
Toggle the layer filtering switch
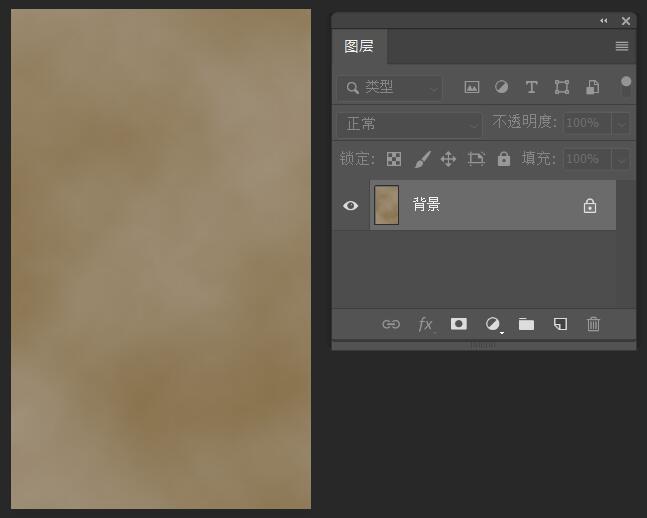(x=626, y=86)
